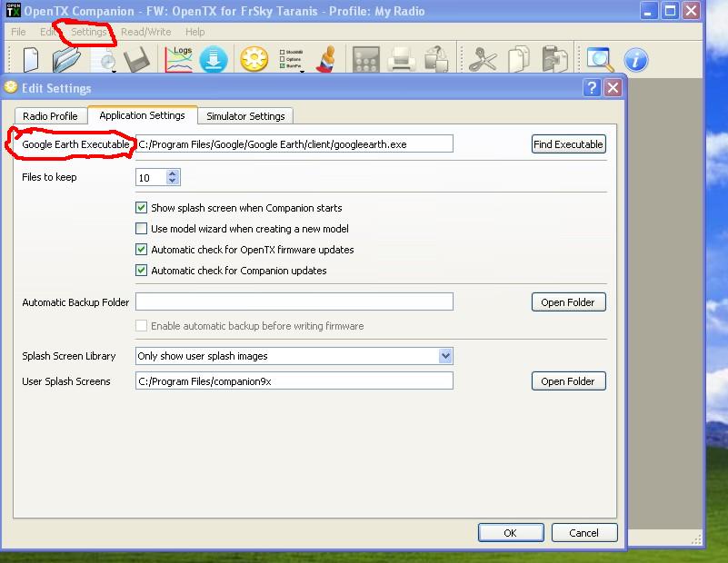Click the blue download firmware icon
Screen dimensions: 728x563
click(213, 60)
